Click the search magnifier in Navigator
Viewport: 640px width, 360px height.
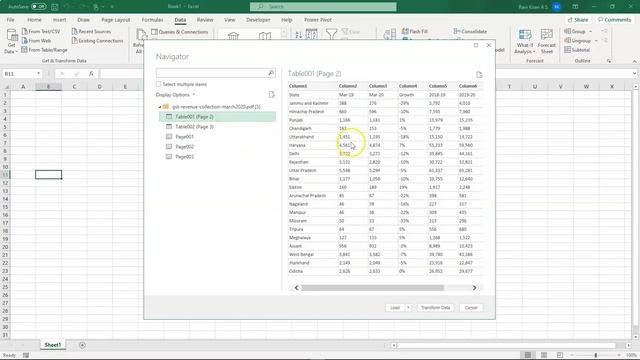[271, 73]
